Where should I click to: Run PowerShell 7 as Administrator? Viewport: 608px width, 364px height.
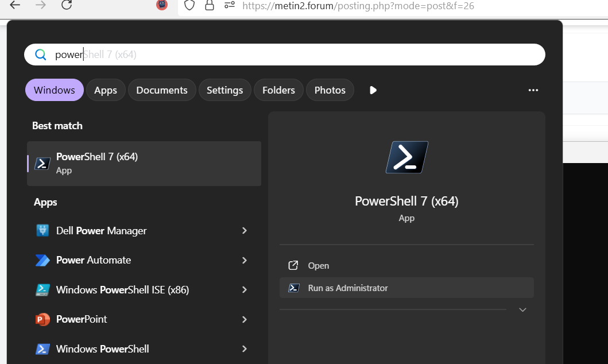pos(348,288)
